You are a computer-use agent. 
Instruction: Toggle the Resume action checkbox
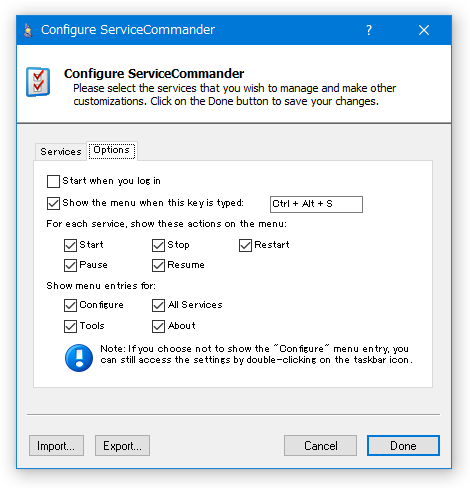click(x=158, y=266)
